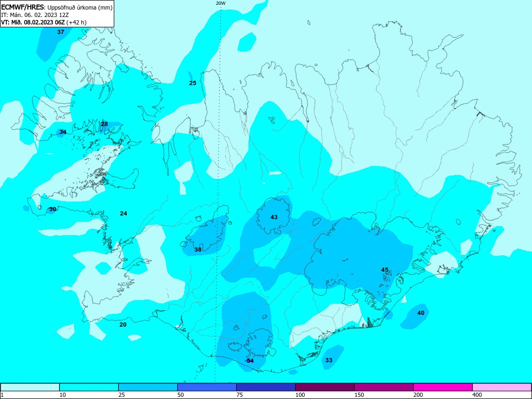Click the 20W longitude label
This screenshot has height=399, width=532.
(221, 3)
